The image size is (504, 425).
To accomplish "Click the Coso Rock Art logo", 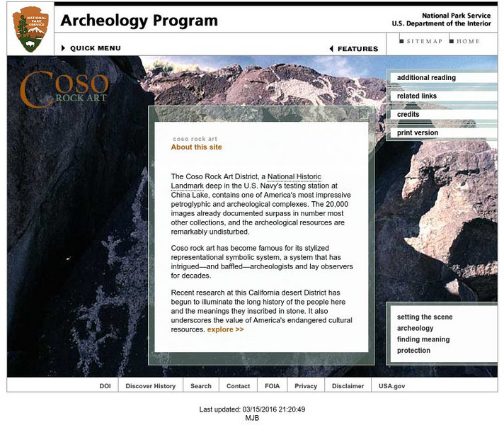I will (64, 89).
